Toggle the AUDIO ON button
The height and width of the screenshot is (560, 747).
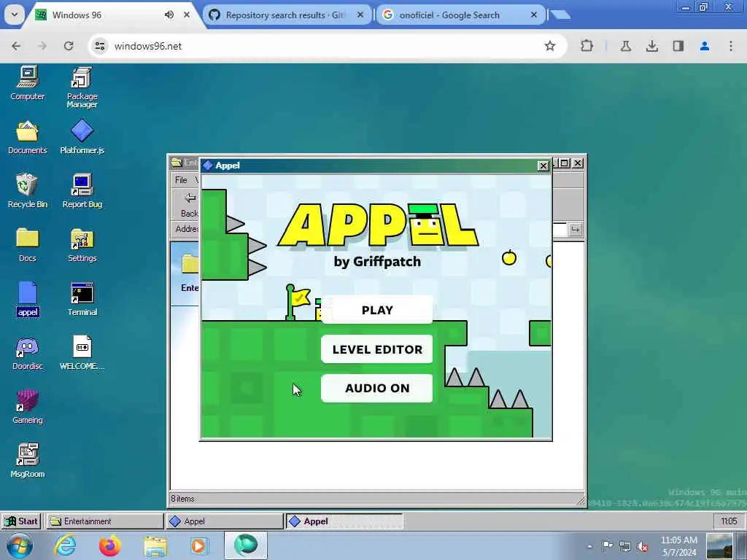point(377,388)
